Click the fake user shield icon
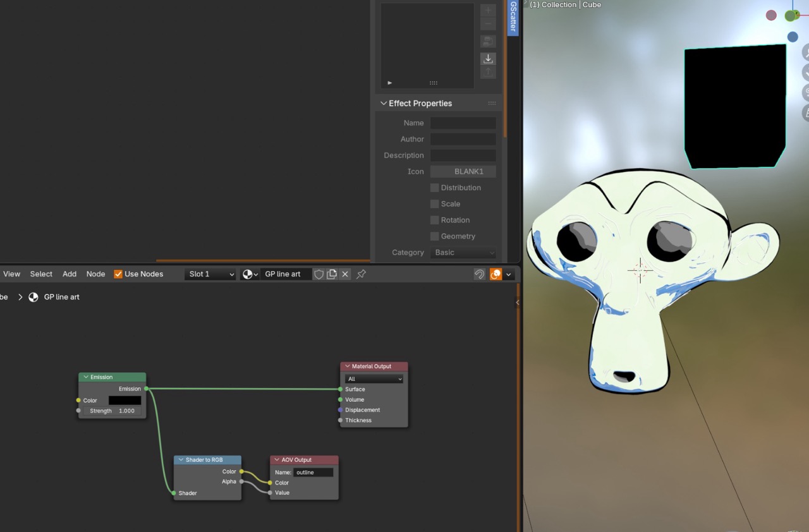 click(x=319, y=274)
